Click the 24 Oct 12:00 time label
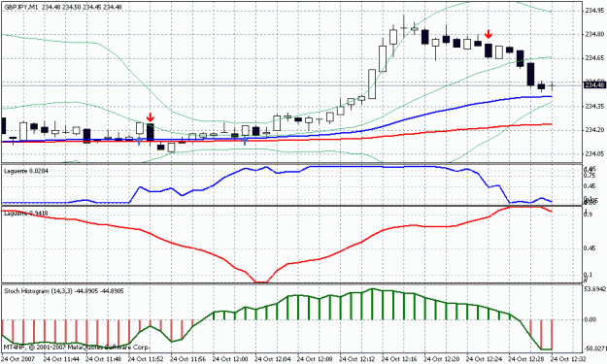Viewport: 607px width, 364px height. point(230,359)
